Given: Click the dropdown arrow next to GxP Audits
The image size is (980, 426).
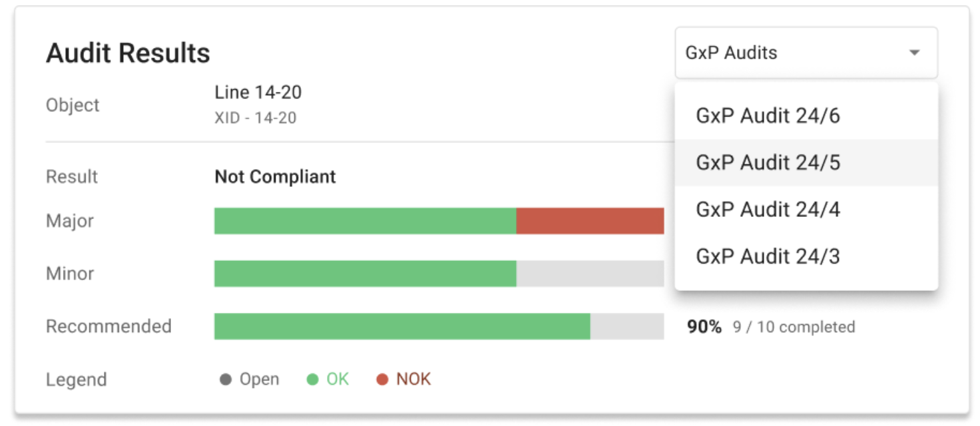Looking at the screenshot, I should 915,53.
